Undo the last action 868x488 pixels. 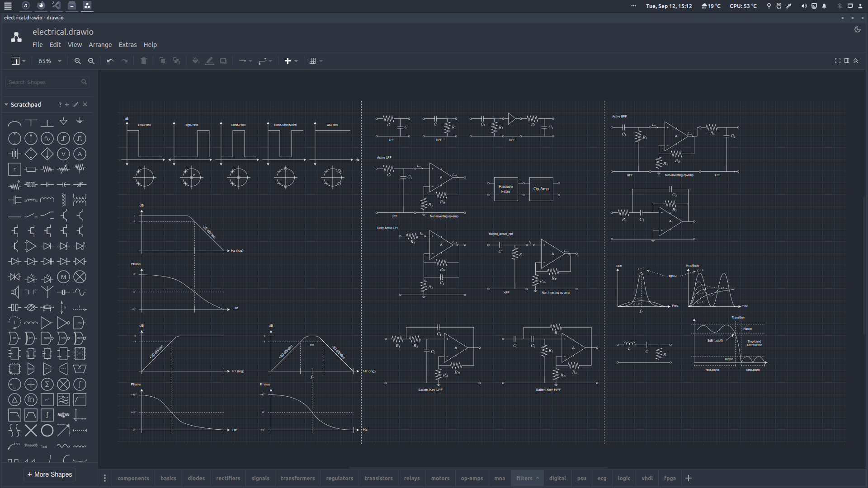(110, 61)
